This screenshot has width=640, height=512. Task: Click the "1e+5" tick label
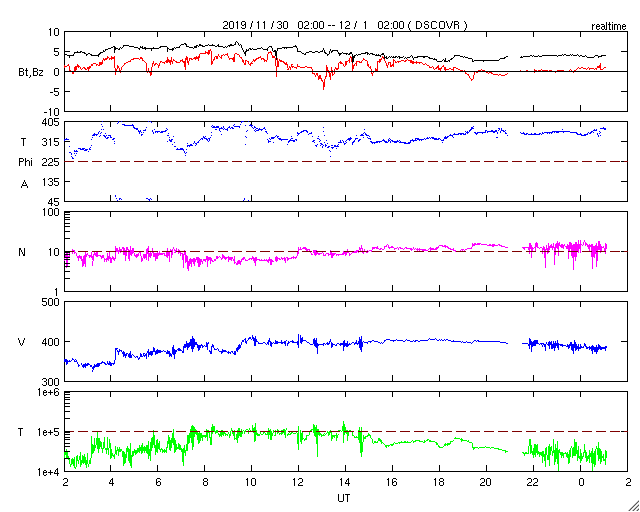(50, 432)
